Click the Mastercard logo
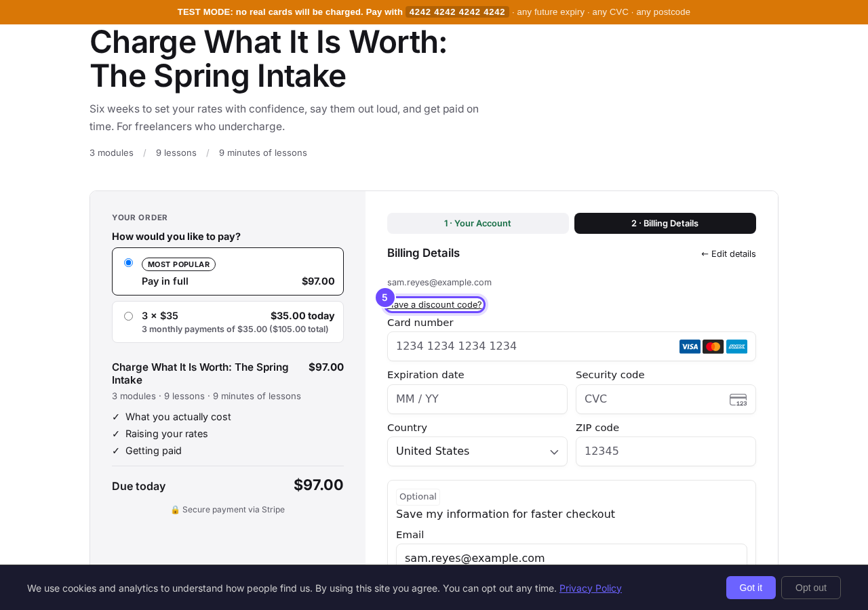The height and width of the screenshot is (610, 868). click(x=713, y=346)
